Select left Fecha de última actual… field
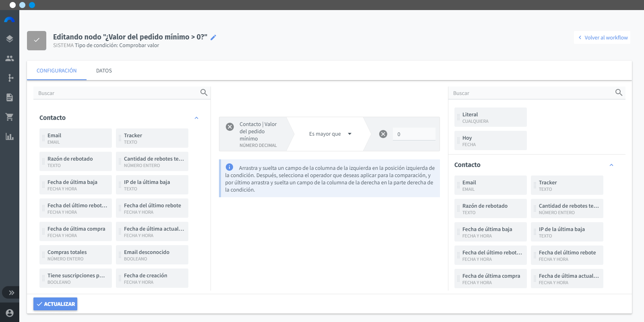 point(152,231)
